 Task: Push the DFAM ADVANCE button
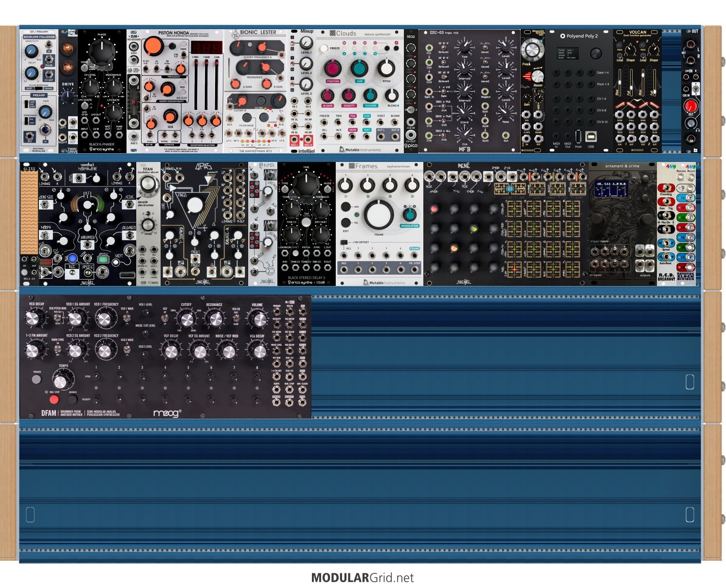pyautogui.click(x=73, y=400)
